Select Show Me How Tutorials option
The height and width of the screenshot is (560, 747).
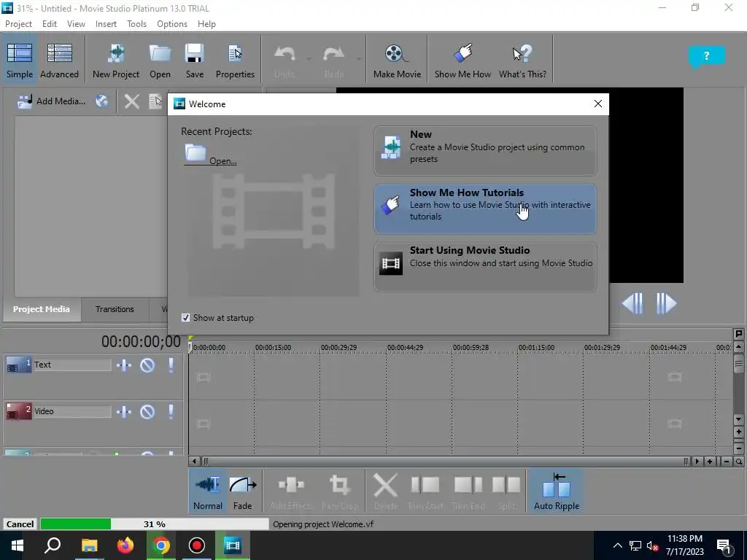coord(485,209)
